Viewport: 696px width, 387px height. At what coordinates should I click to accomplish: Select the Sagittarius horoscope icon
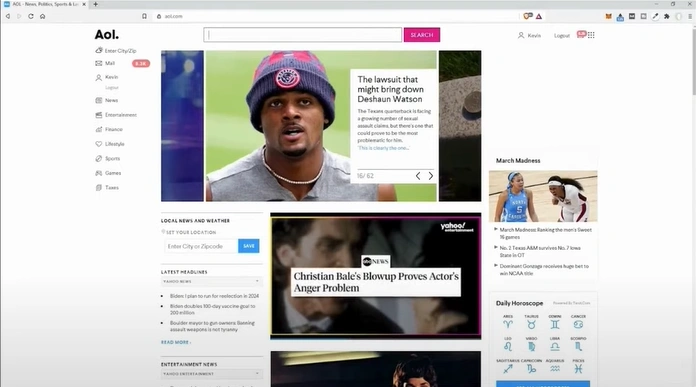pos(508,368)
